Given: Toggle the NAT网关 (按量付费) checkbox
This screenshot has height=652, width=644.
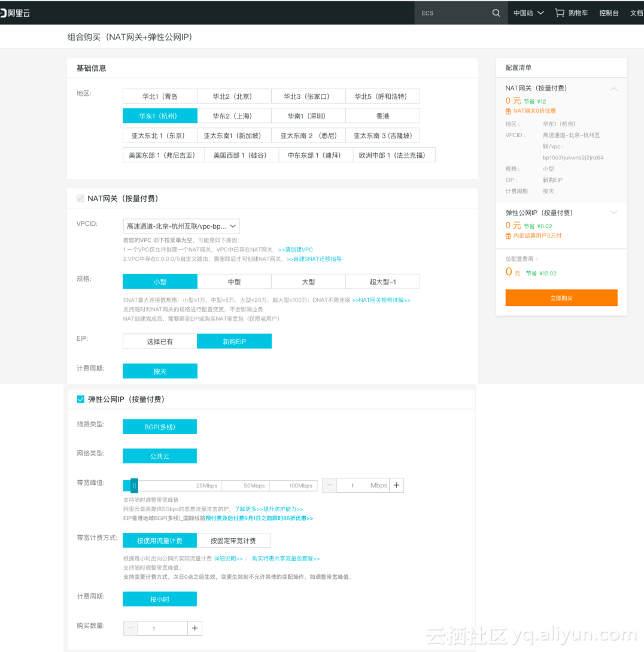Looking at the screenshot, I should pyautogui.click(x=80, y=198).
